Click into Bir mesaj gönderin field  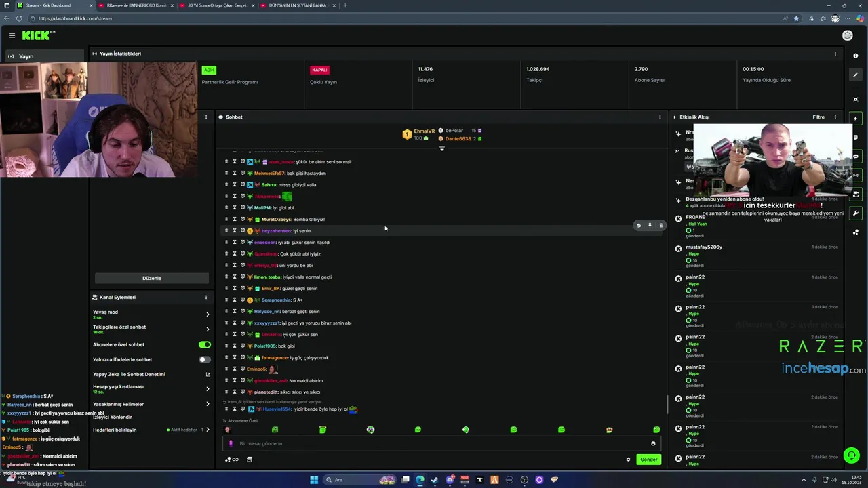click(x=441, y=443)
